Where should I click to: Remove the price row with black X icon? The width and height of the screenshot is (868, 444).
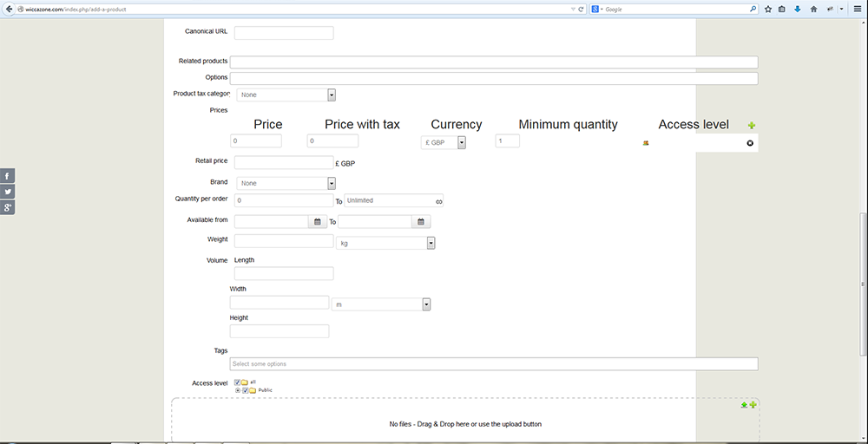coord(751,143)
